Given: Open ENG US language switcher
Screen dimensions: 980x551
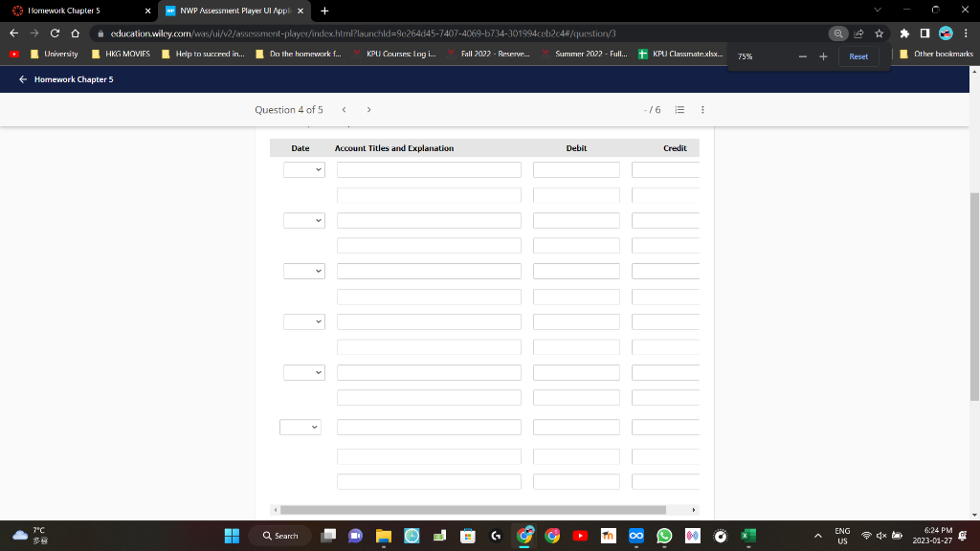Looking at the screenshot, I should point(842,536).
